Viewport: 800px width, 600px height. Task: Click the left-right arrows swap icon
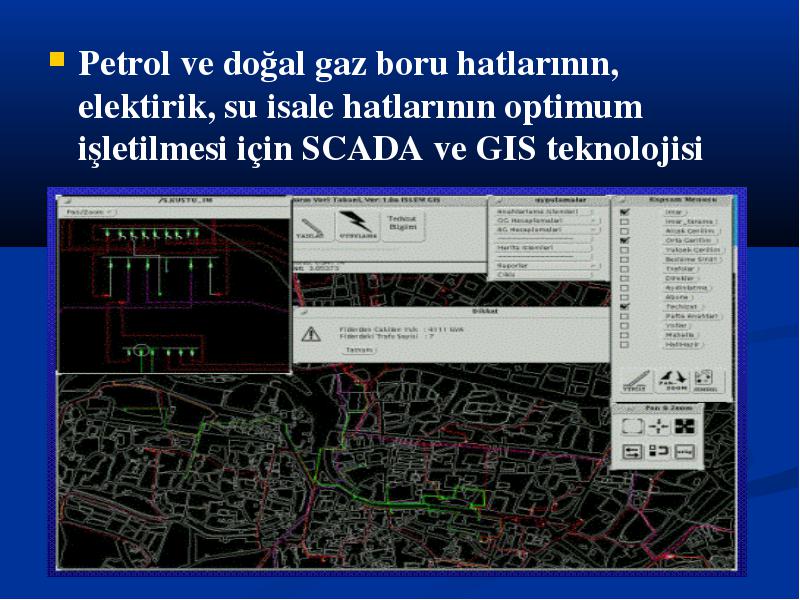pos(632,452)
